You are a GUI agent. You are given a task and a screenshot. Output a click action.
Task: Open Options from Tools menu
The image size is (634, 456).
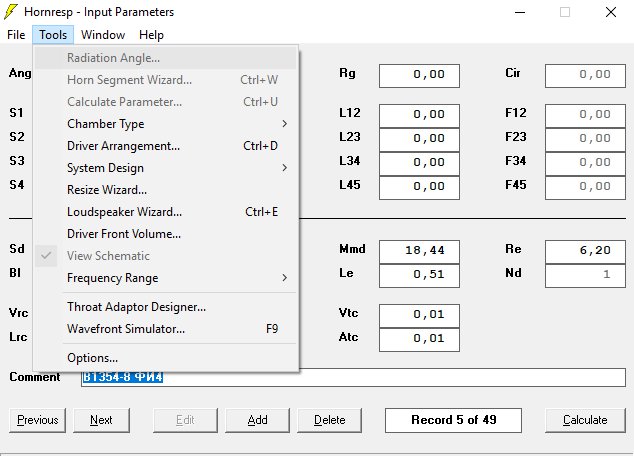tap(165, 358)
